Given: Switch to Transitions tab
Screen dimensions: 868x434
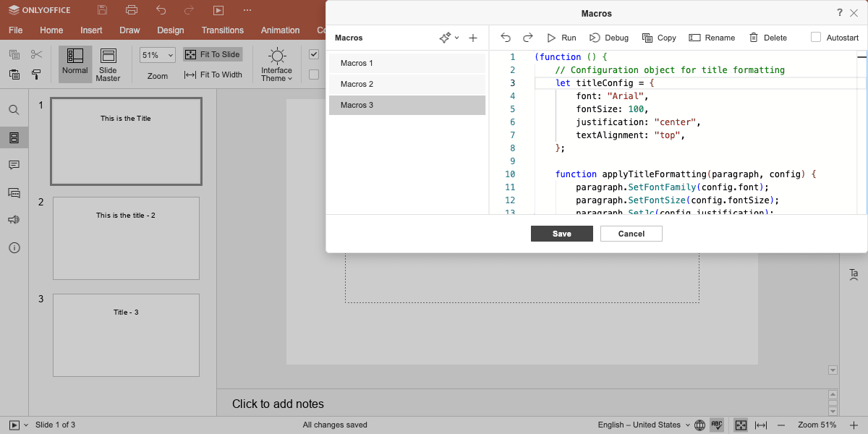Looking at the screenshot, I should point(223,30).
